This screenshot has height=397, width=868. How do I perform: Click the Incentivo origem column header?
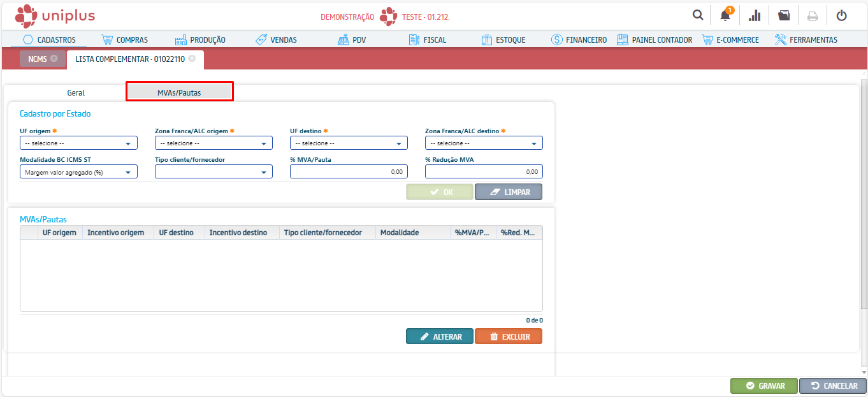pos(119,233)
